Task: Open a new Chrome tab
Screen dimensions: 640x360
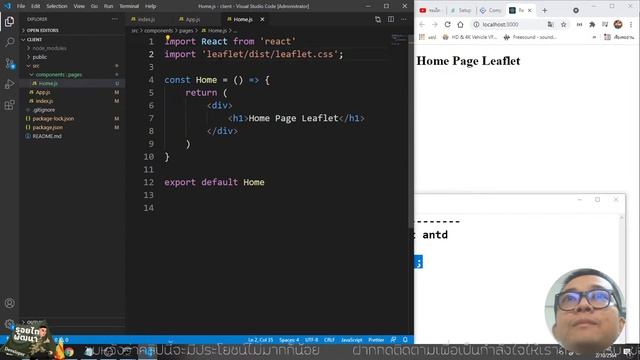Action: tap(544, 10)
